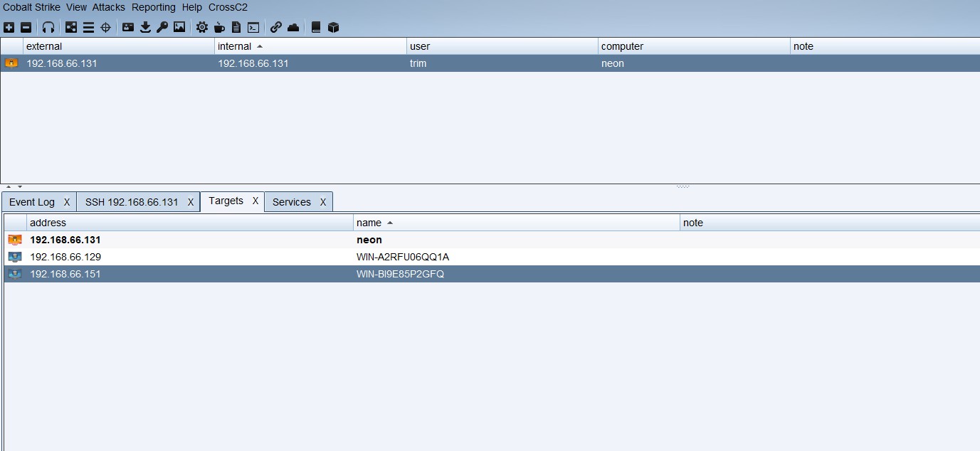Close the SSH 192.168.66.131 tab

click(190, 201)
